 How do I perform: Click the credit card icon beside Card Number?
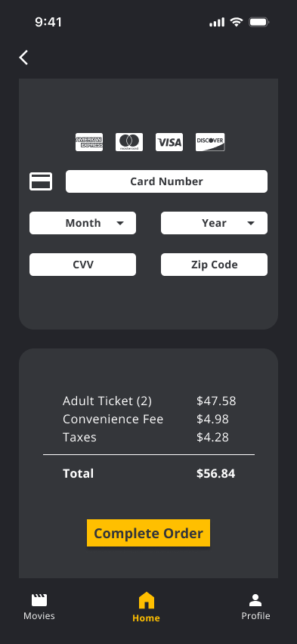[41, 181]
